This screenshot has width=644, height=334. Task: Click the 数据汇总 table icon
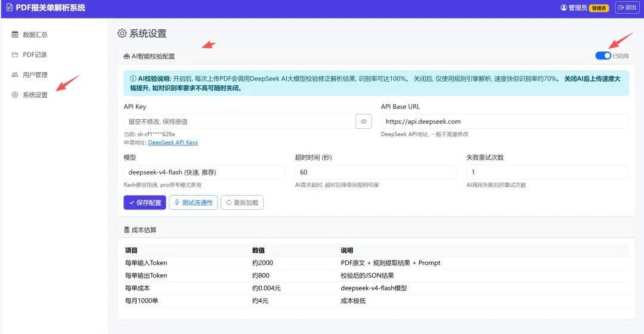15,35
